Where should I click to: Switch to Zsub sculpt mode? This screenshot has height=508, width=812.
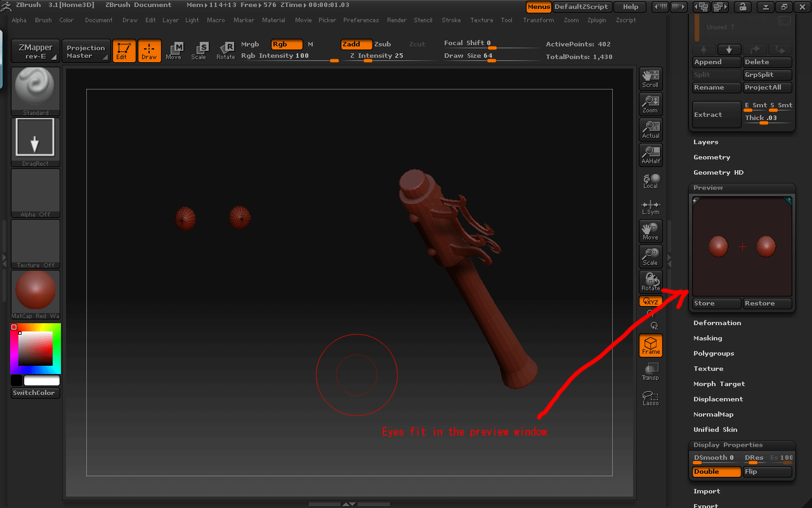[x=383, y=44]
